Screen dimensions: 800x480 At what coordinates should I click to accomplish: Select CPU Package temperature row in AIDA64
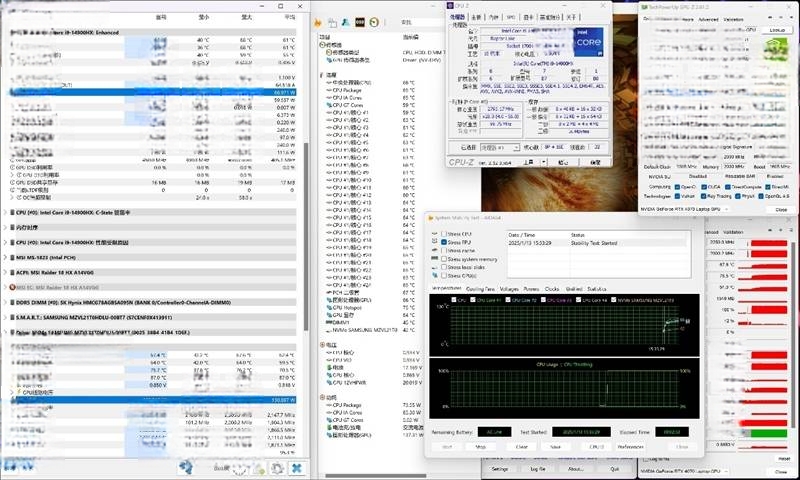(373, 90)
